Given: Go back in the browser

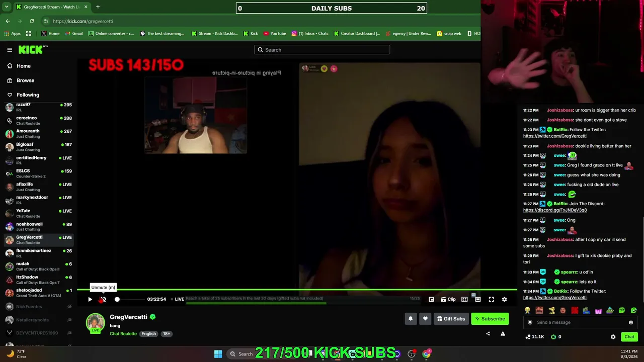Looking at the screenshot, I should [8, 21].
